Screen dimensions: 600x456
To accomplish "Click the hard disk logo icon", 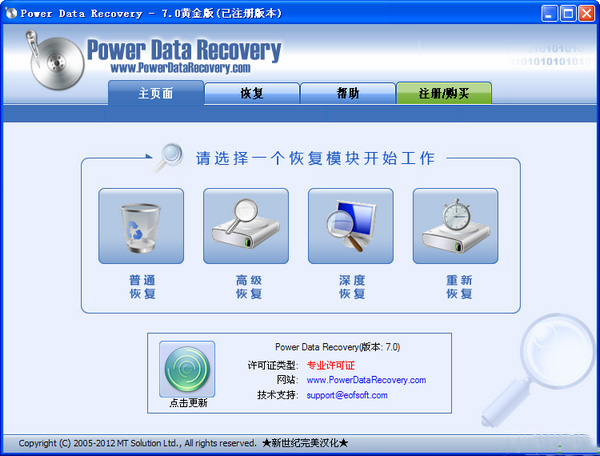I will click(54, 61).
